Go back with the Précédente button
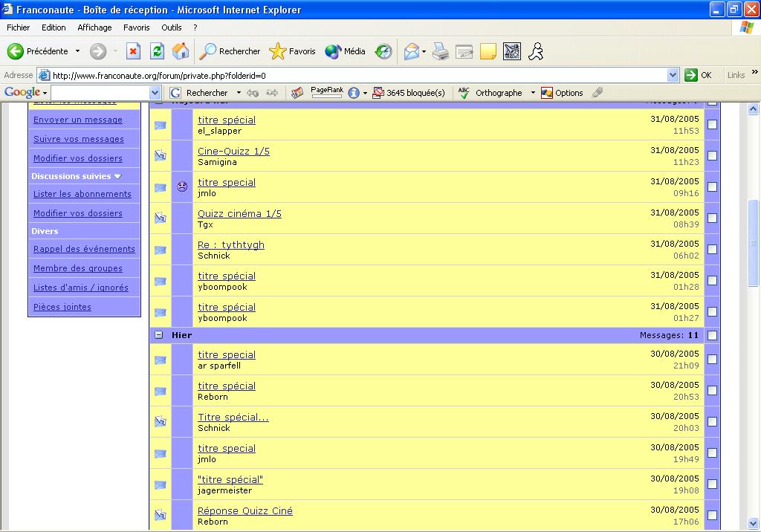761x532 pixels. coord(38,51)
